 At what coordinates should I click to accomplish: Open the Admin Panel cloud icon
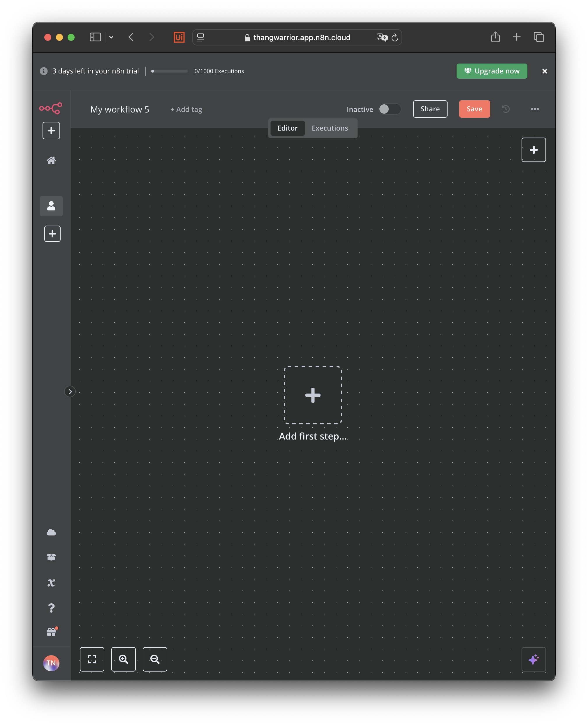pyautogui.click(x=51, y=532)
